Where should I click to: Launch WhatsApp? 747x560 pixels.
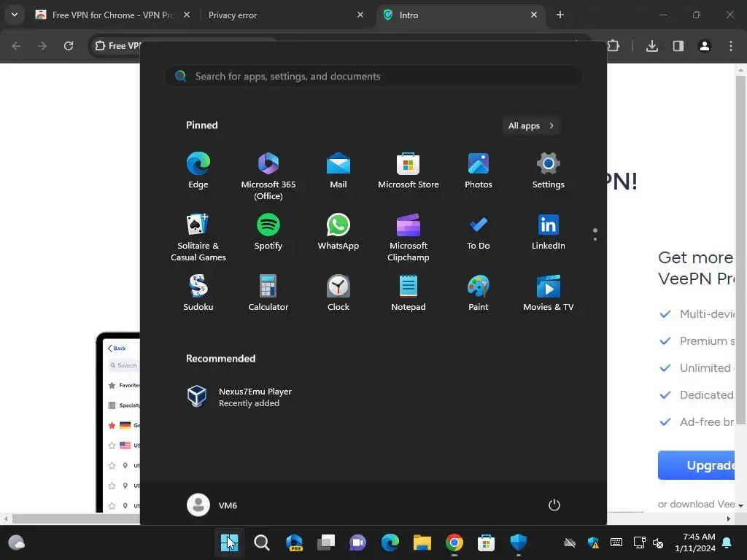click(x=338, y=232)
